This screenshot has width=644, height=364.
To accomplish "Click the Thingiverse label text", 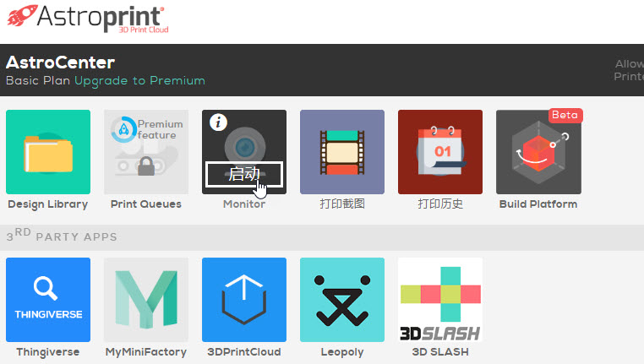I will point(48,352).
